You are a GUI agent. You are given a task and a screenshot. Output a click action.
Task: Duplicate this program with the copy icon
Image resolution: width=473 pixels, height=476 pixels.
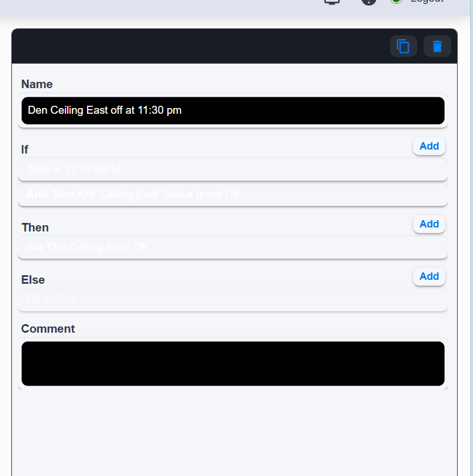point(403,46)
